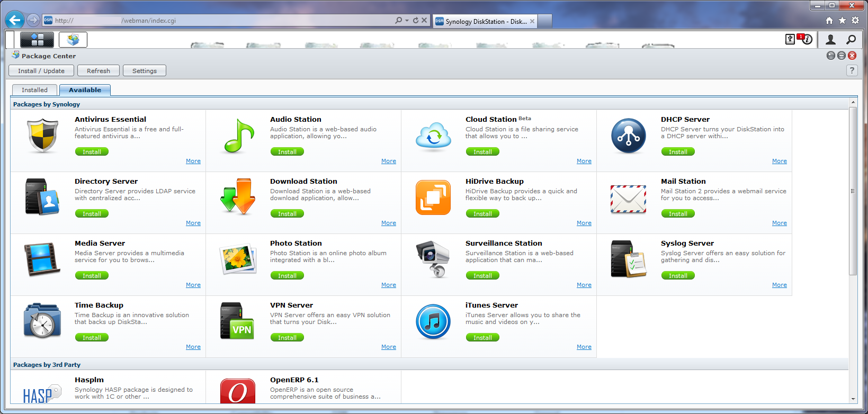
Task: Click the OpenERP 6.1 red icon
Action: (238, 391)
